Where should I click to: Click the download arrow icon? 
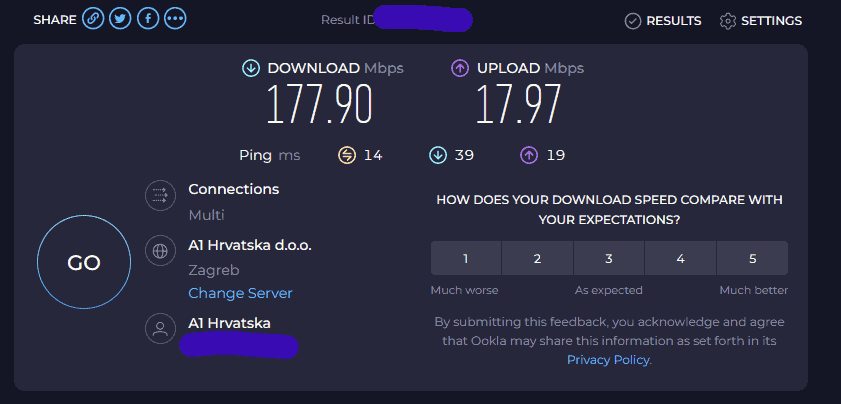[x=250, y=68]
